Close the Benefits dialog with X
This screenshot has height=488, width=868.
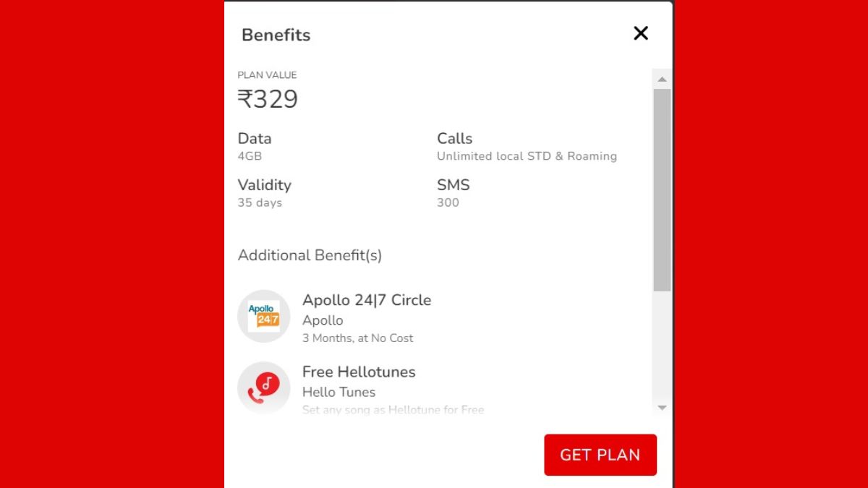(x=641, y=33)
